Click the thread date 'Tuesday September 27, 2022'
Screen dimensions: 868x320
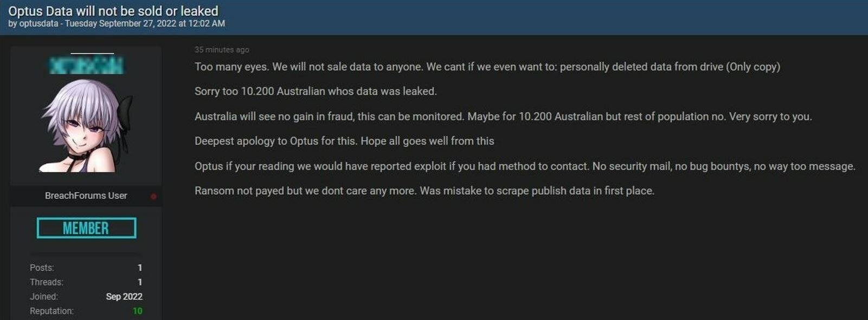click(x=120, y=24)
